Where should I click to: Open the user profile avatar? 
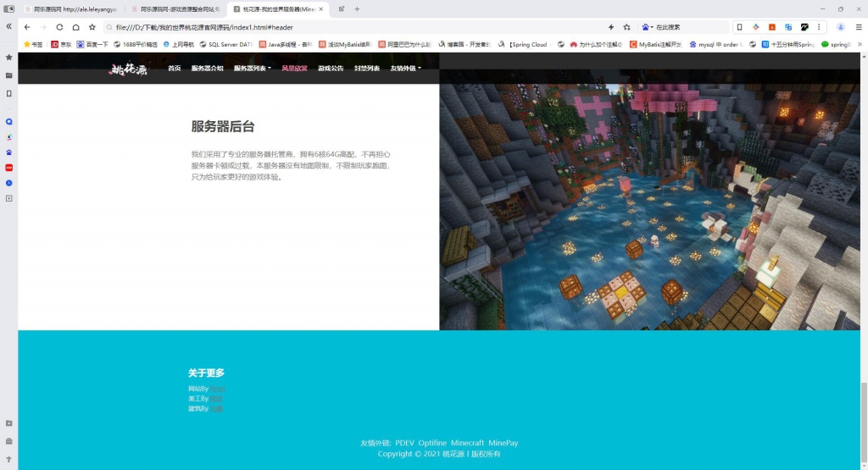point(840,27)
